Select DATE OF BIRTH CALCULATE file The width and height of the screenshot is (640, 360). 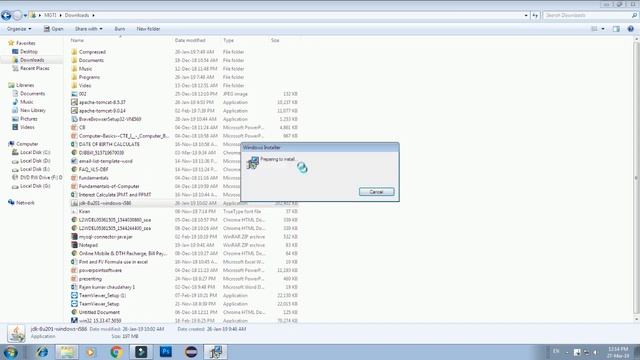(109, 144)
